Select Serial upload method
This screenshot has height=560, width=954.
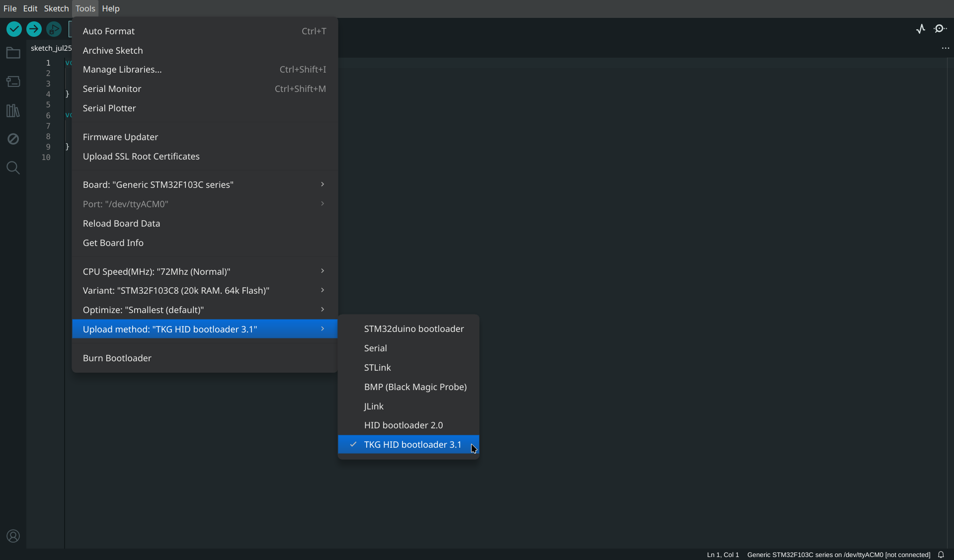click(408, 348)
